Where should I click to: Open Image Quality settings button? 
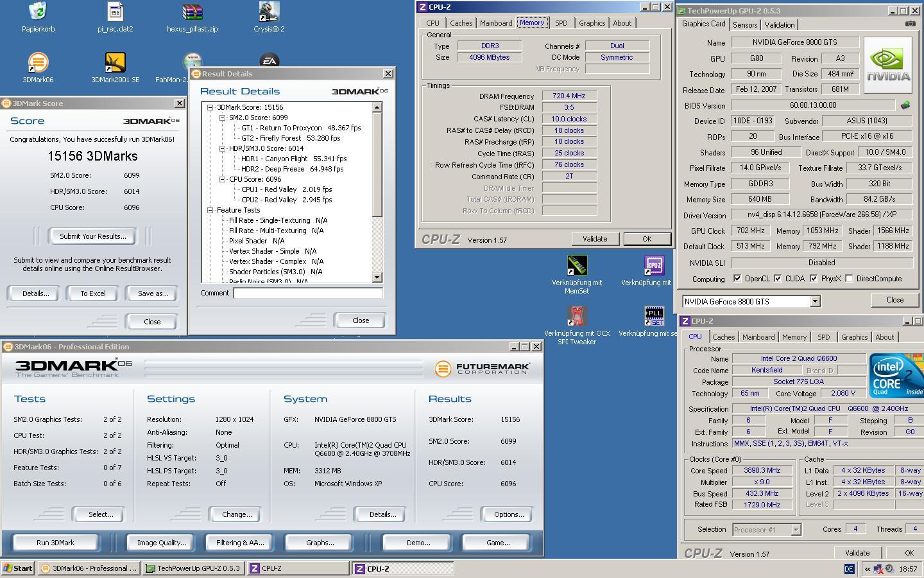point(161,543)
